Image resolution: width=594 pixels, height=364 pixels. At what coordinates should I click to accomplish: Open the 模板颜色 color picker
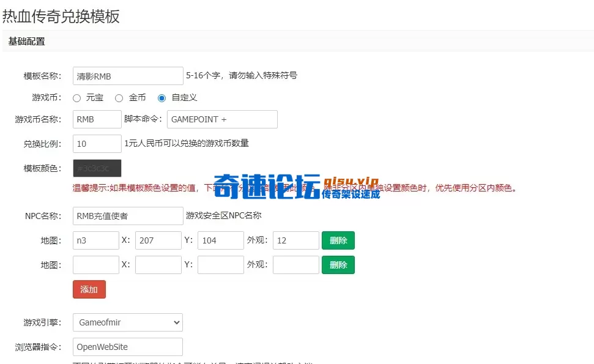pos(97,168)
